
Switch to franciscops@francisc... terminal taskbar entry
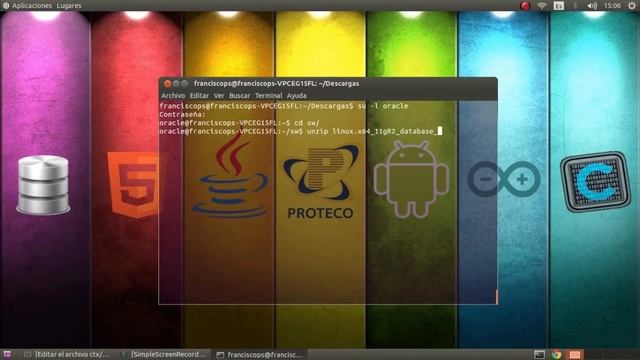coord(260,354)
